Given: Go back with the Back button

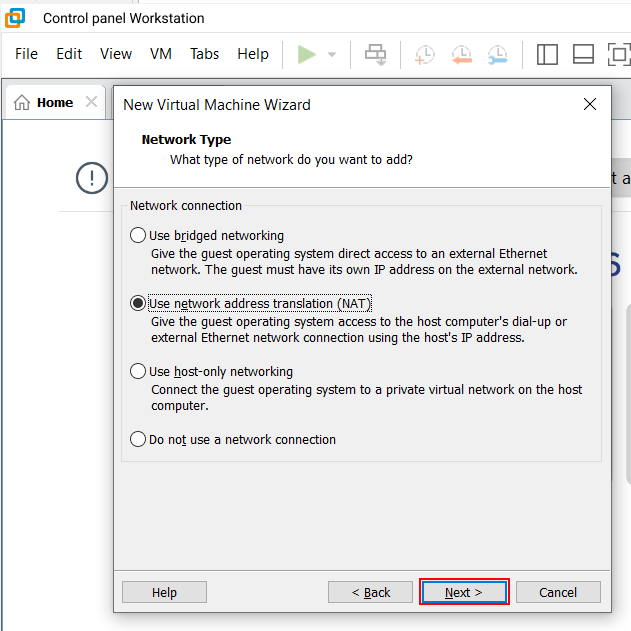Looking at the screenshot, I should coord(370,592).
